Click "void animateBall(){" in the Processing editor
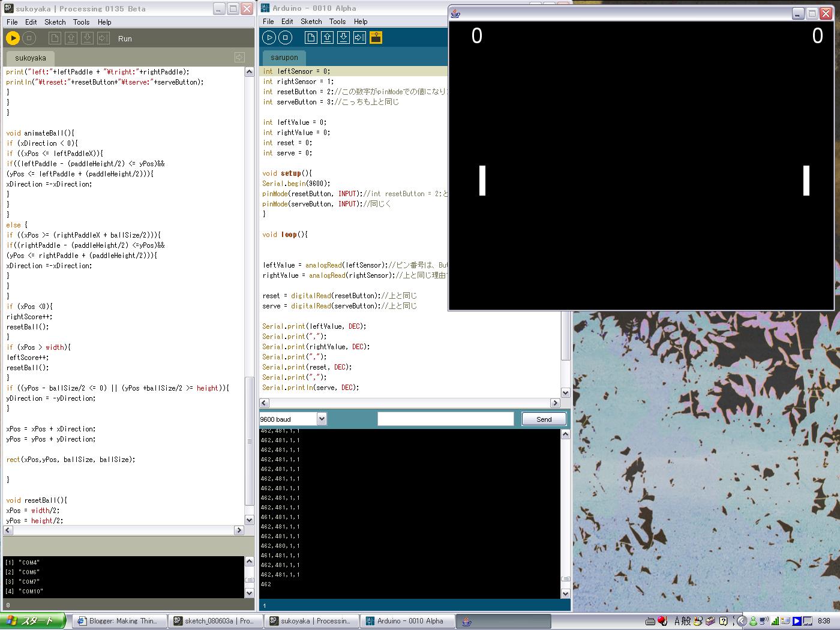 40,133
